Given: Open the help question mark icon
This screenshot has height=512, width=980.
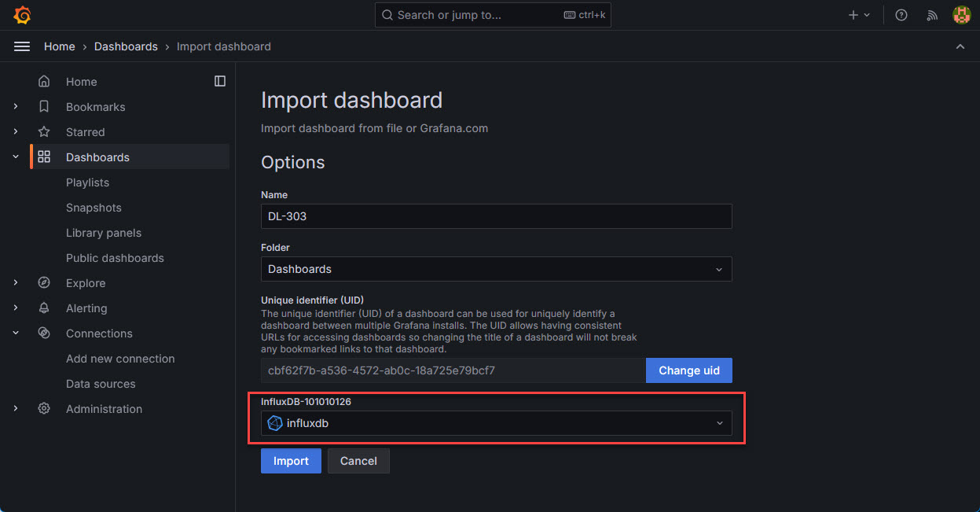Looking at the screenshot, I should 901,14.
